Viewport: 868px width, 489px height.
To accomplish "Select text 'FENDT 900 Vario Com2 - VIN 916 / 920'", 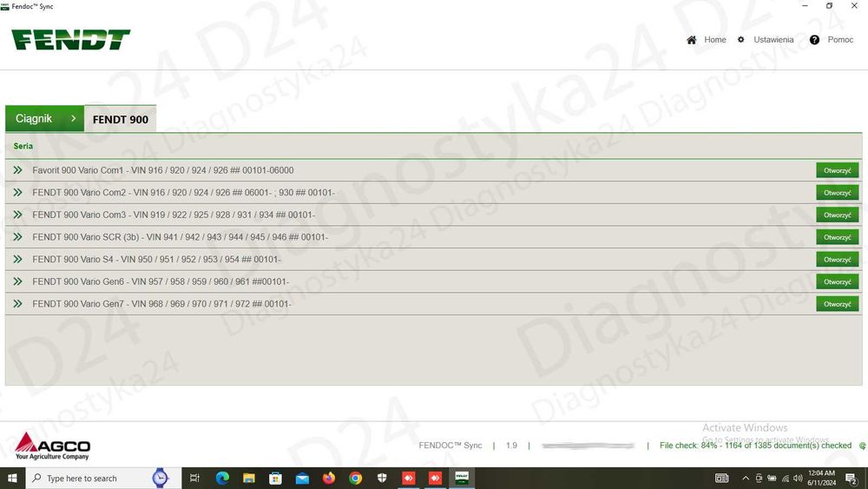I will (x=109, y=193).
